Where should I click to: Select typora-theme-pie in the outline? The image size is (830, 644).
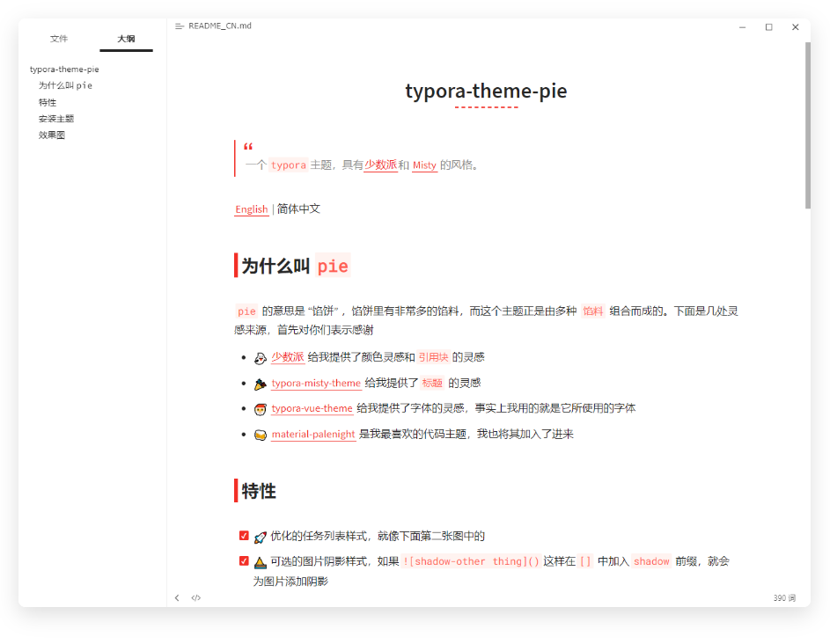click(x=64, y=70)
